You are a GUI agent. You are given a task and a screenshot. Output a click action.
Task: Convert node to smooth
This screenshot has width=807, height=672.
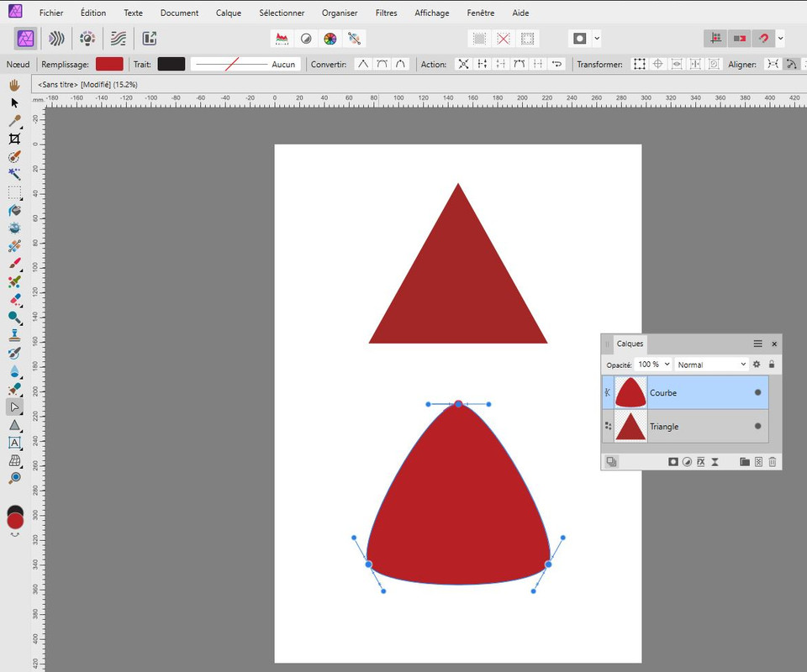[x=382, y=65]
